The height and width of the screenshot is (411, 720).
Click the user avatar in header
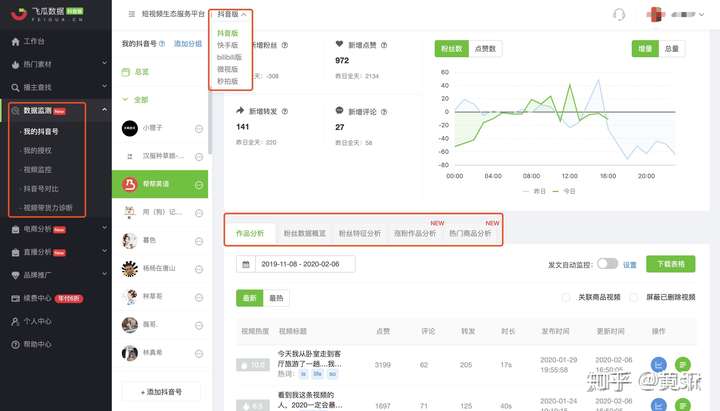coord(655,14)
